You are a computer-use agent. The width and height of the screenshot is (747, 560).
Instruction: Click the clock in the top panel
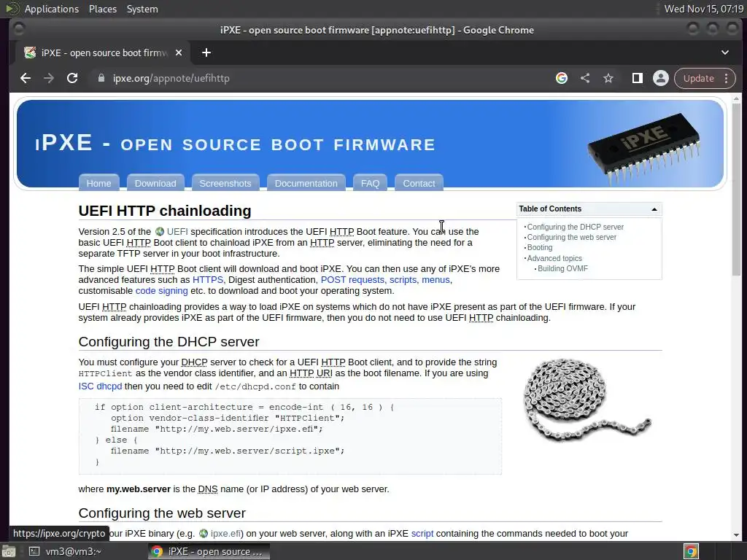[704, 9]
